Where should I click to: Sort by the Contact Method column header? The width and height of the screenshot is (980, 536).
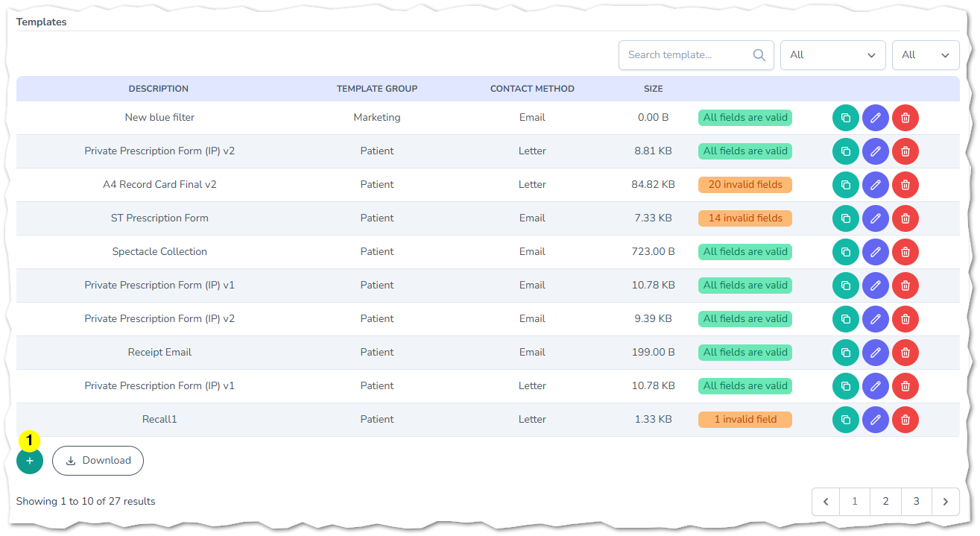532,89
